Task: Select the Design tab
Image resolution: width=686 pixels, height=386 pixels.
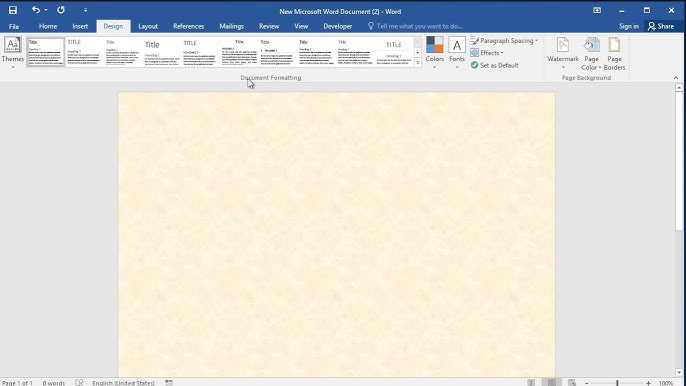Action: (113, 26)
